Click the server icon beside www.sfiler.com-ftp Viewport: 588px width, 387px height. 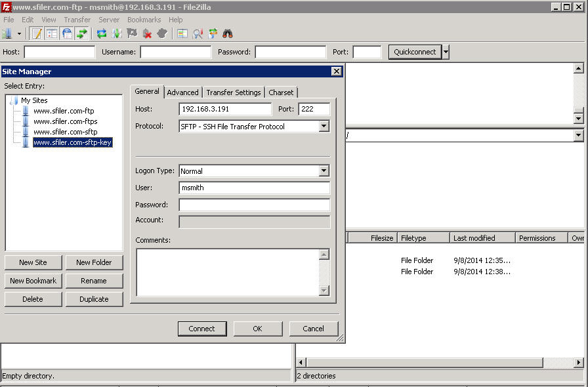[26, 111]
